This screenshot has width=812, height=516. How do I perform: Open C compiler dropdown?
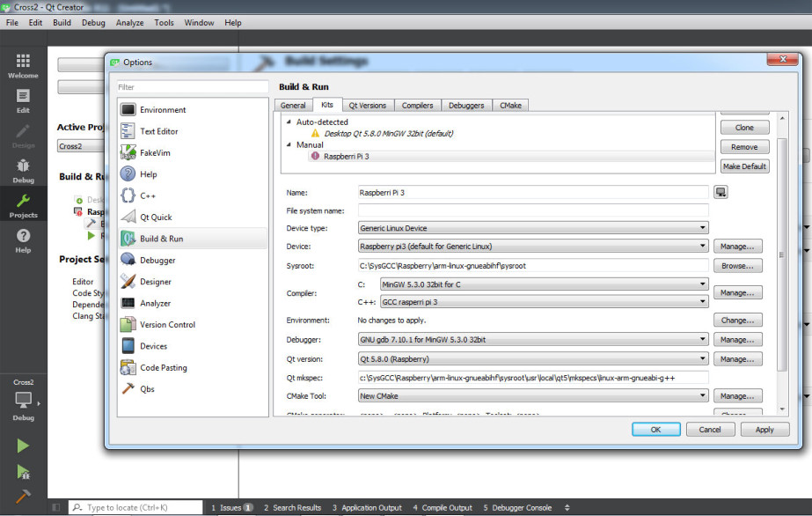(x=544, y=284)
